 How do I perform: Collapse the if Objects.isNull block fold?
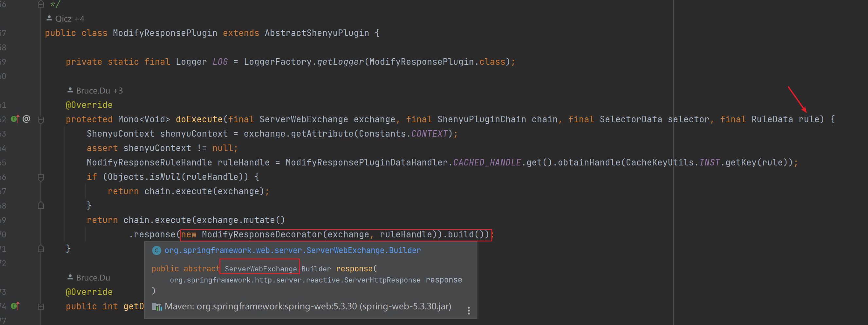41,177
